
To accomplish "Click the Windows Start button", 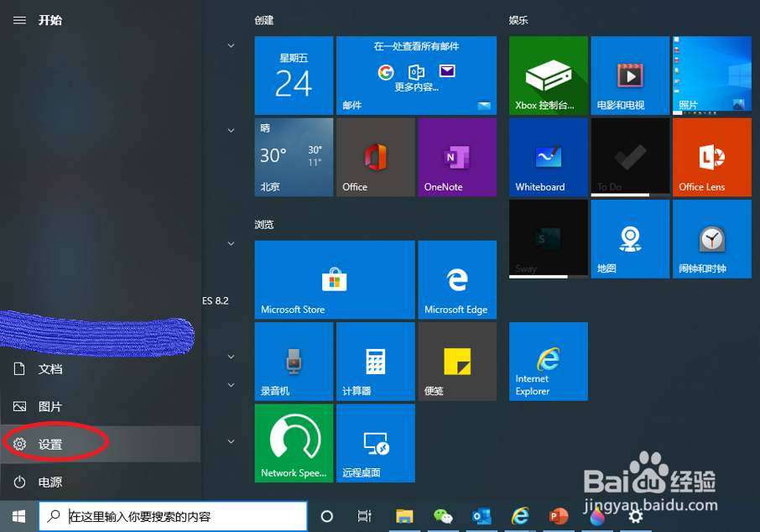I will (19, 517).
